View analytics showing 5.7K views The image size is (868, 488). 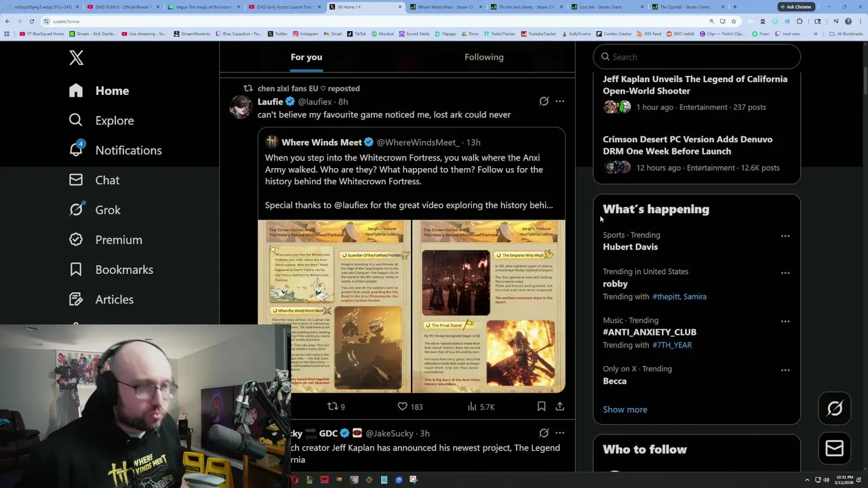(481, 407)
